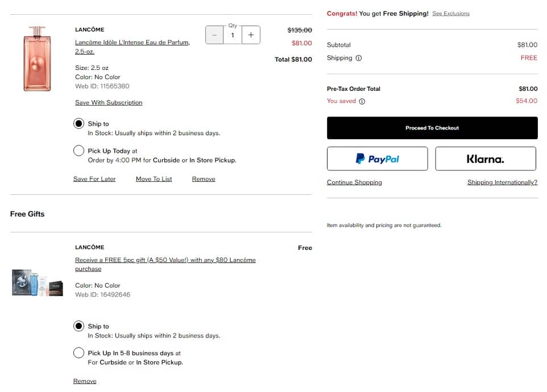547x392 pixels.
Task: Click Continue Shopping link
Action: [x=354, y=182]
